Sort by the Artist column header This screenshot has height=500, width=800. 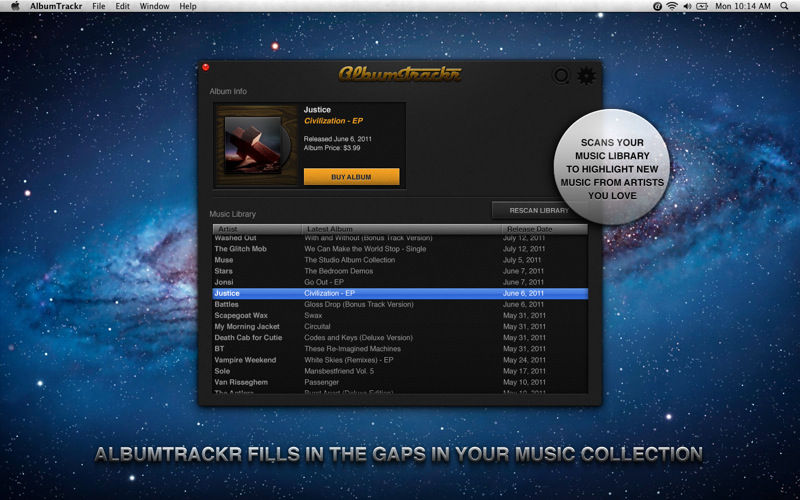pyautogui.click(x=257, y=229)
